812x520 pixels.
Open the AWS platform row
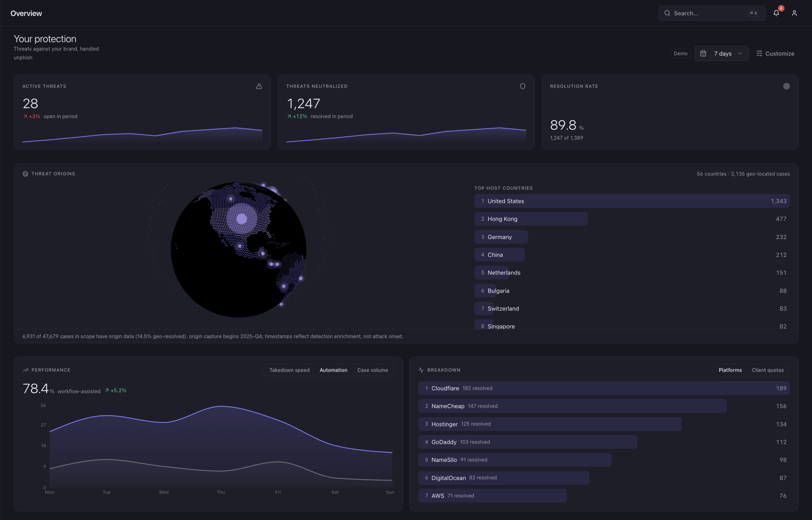(604, 496)
